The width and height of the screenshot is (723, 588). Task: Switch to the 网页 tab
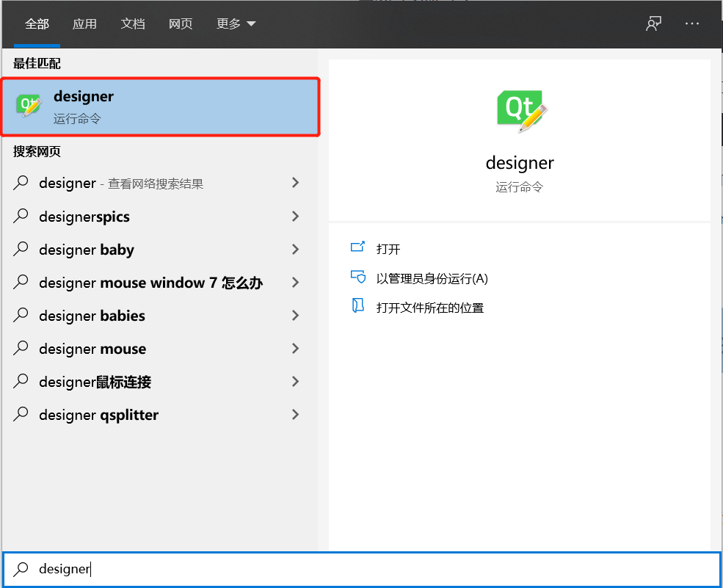[181, 23]
